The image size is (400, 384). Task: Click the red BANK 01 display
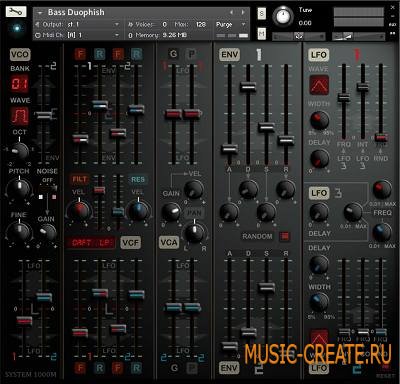pos(20,84)
